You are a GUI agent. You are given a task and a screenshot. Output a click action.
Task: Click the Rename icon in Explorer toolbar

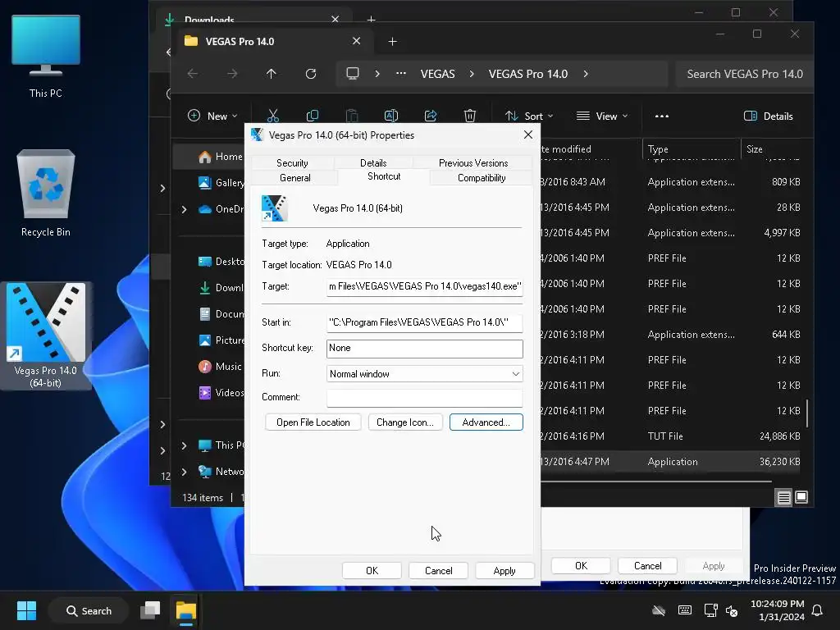coord(391,116)
